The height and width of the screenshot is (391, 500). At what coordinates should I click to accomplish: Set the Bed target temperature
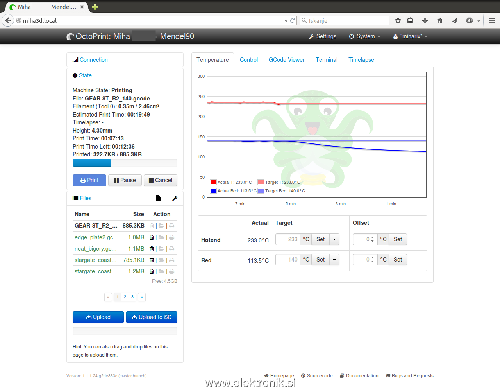coord(321,260)
